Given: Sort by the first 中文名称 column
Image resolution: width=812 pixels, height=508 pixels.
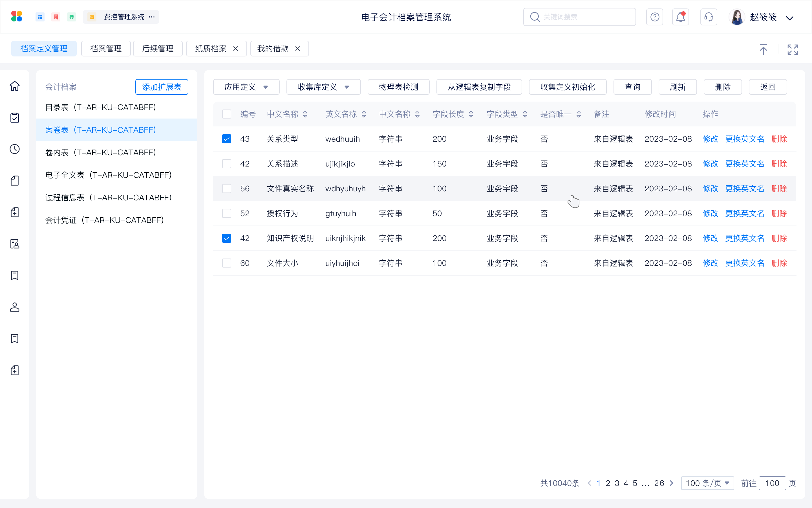Looking at the screenshot, I should coord(305,115).
